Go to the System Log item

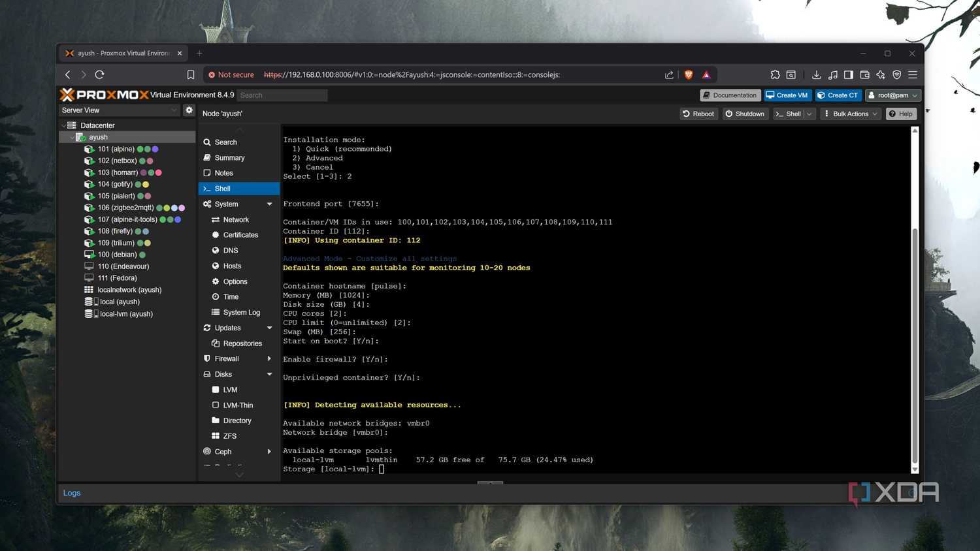tap(239, 313)
